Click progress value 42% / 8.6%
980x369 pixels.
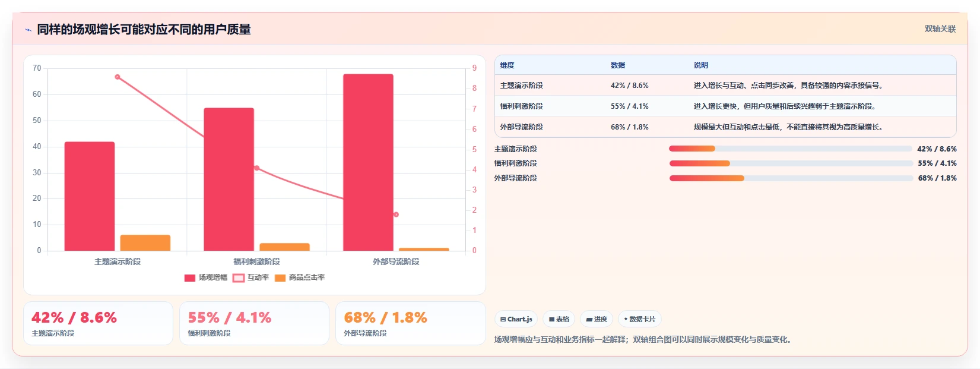pyautogui.click(x=937, y=149)
